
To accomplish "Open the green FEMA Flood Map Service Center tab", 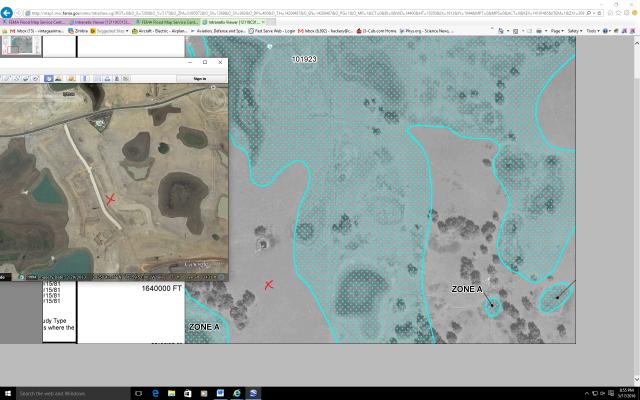I will (x=167, y=22).
